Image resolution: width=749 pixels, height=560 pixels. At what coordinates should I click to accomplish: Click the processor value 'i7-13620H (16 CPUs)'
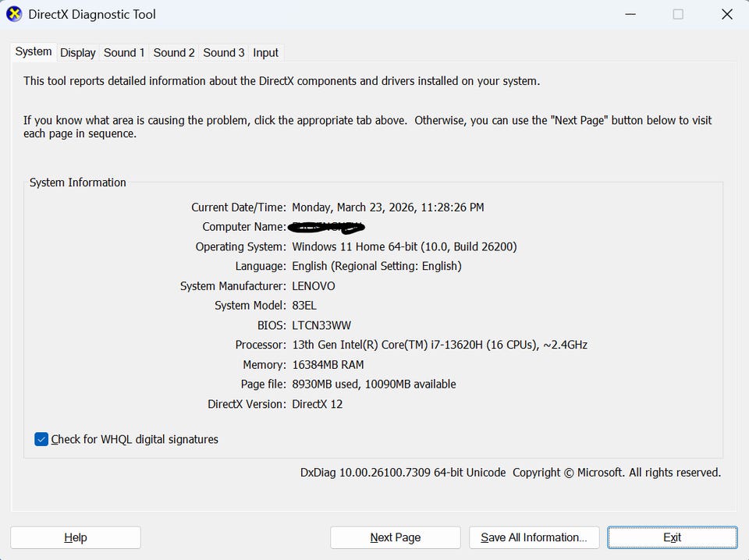coord(485,345)
